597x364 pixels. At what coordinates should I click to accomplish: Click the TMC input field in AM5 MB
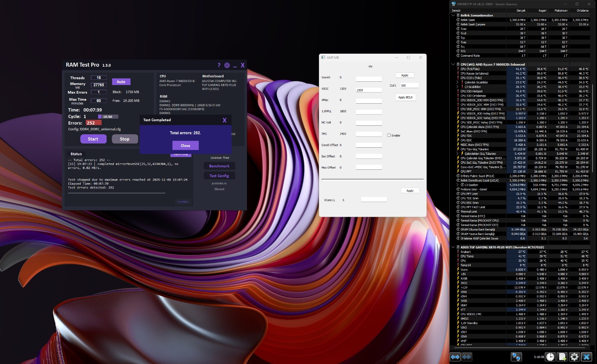369,134
